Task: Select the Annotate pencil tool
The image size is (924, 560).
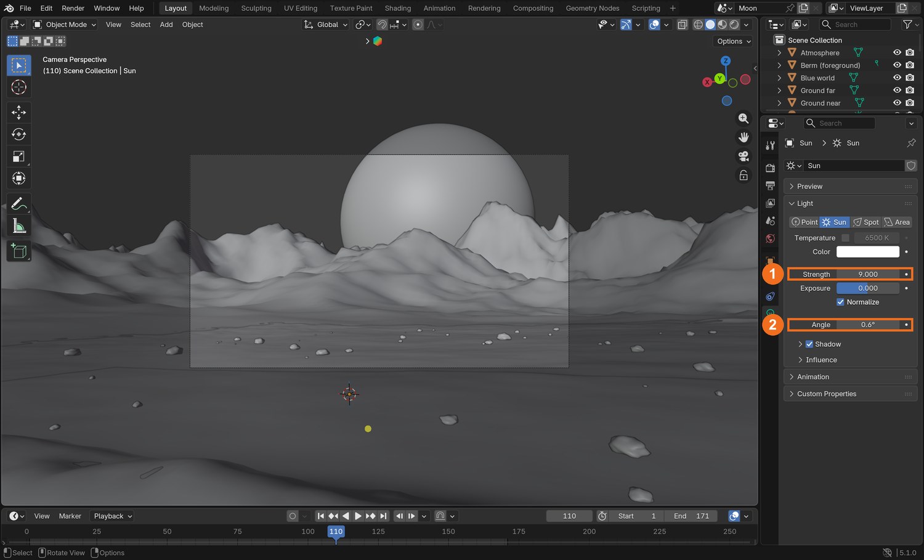Action: [x=19, y=203]
